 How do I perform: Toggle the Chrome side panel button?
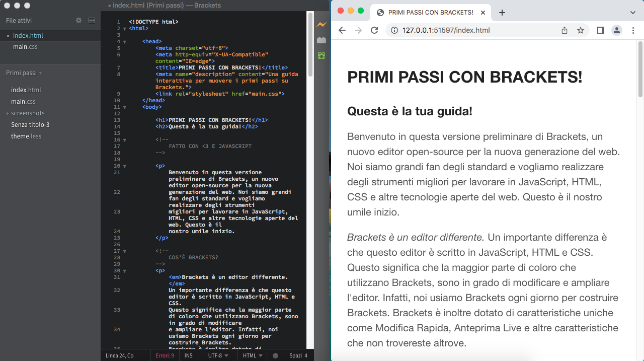point(600,30)
